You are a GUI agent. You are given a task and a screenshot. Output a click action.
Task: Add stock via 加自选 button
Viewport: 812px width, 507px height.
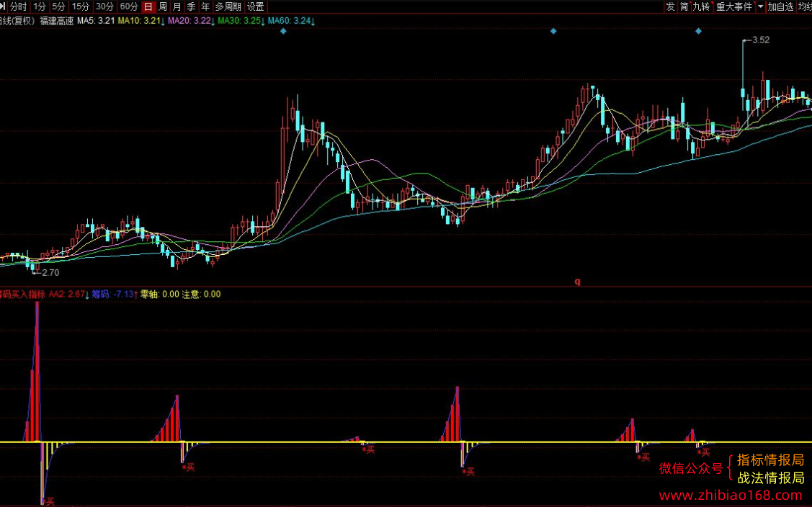point(780,6)
